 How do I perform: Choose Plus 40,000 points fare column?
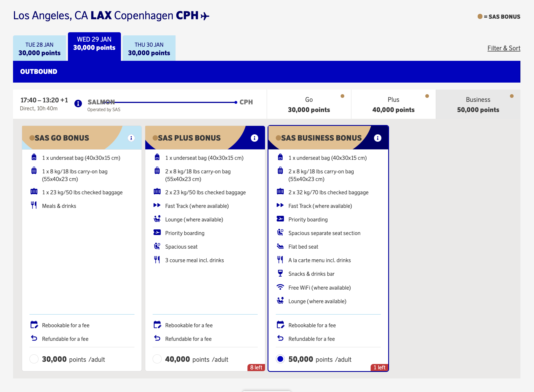tap(393, 104)
